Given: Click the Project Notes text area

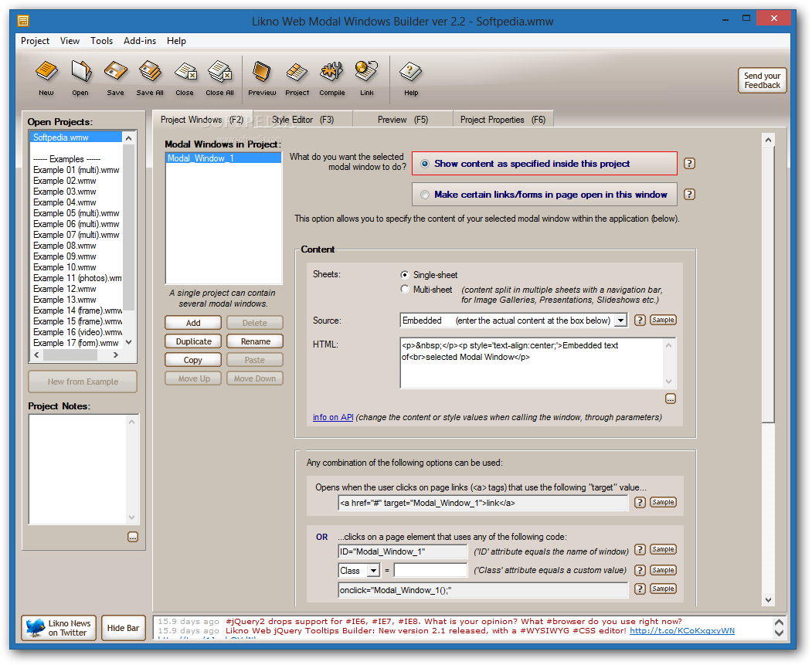Looking at the screenshot, I should [x=79, y=469].
